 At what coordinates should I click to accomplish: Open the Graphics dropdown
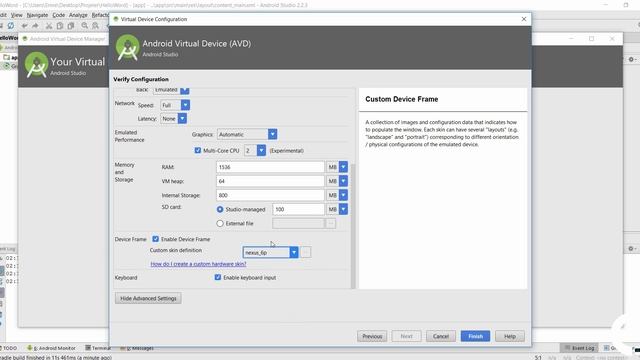(272, 134)
